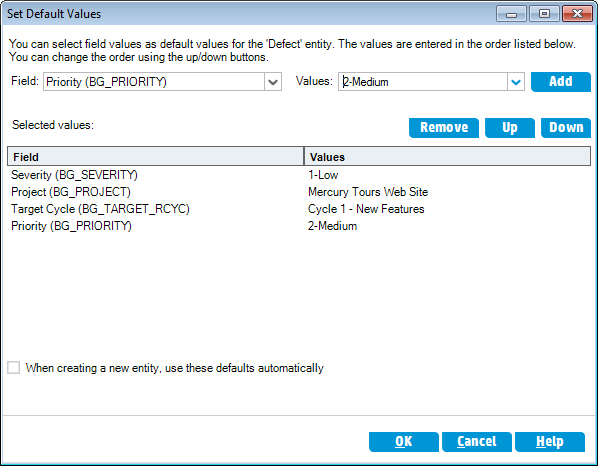Move selected value Up
598x466 pixels.
(510, 127)
